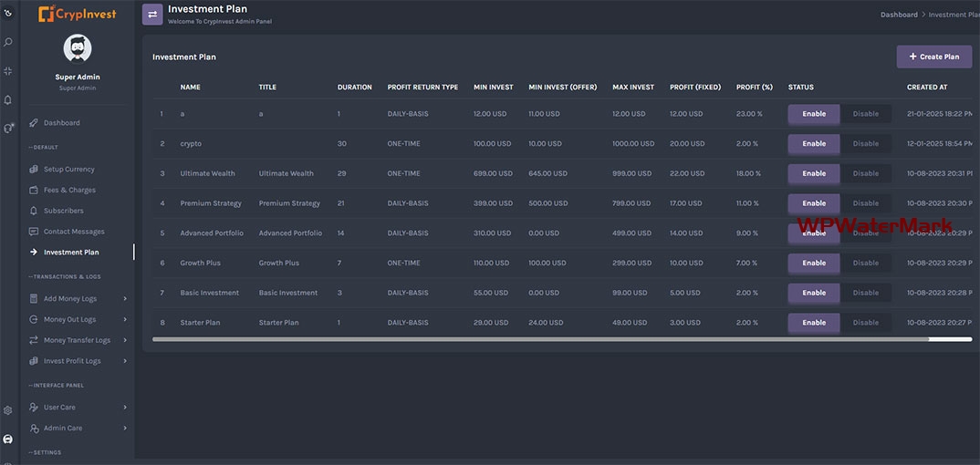Image resolution: width=980 pixels, height=465 pixels.
Task: Click the Create Plan button
Action: [933, 57]
